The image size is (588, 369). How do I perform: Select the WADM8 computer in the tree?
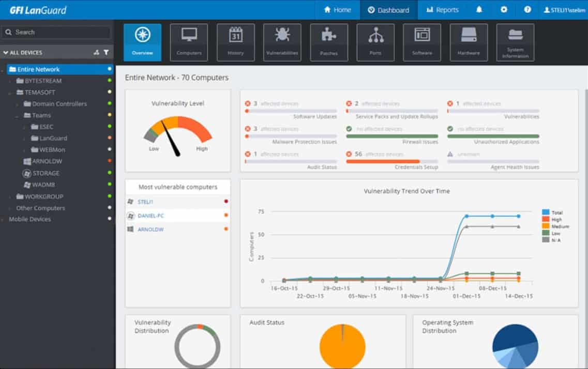[x=39, y=185]
